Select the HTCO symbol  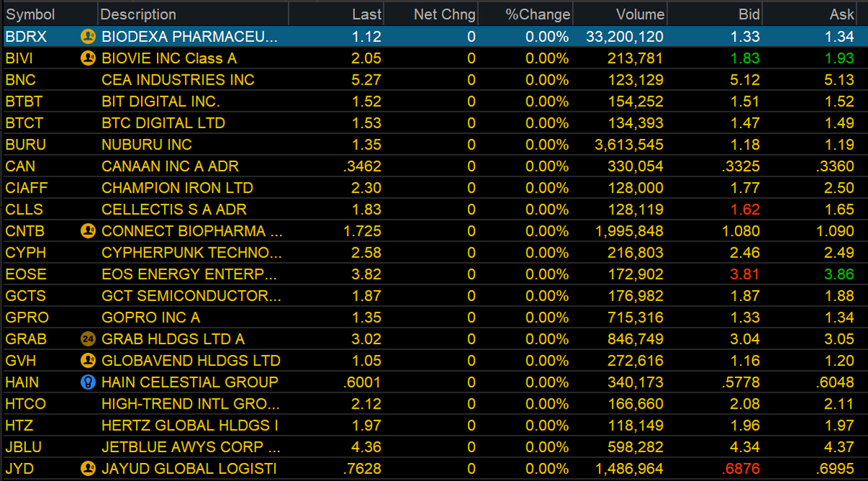[x=25, y=404]
